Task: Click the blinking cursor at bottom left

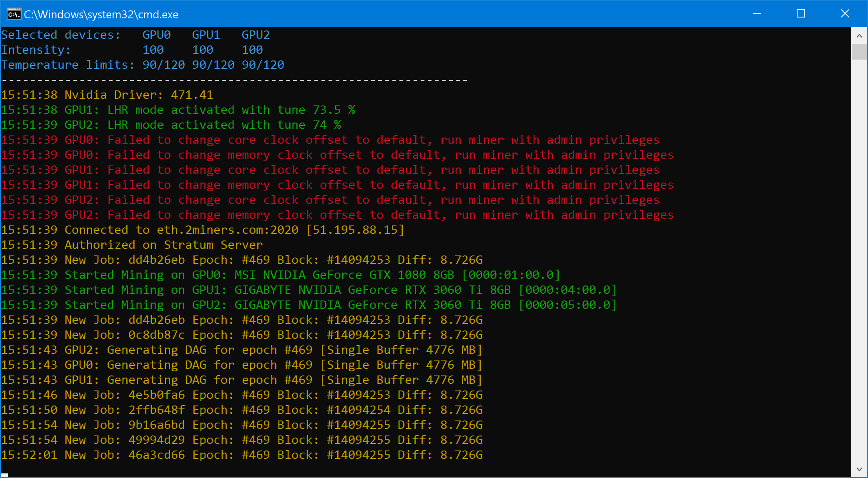Action: tap(5, 475)
